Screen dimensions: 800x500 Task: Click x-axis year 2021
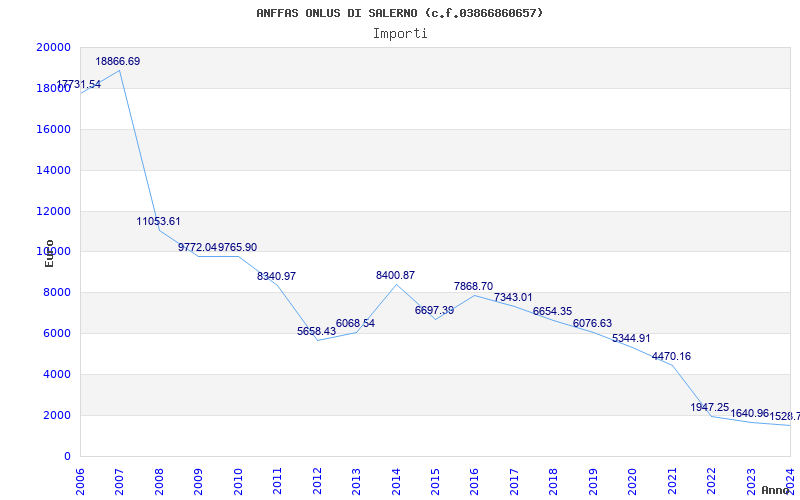672,481
